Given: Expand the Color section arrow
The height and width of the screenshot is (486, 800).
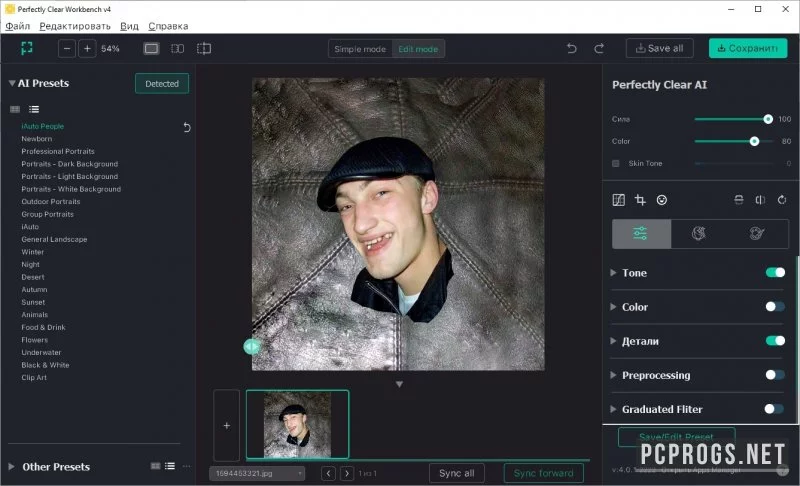Looking at the screenshot, I should pos(613,306).
